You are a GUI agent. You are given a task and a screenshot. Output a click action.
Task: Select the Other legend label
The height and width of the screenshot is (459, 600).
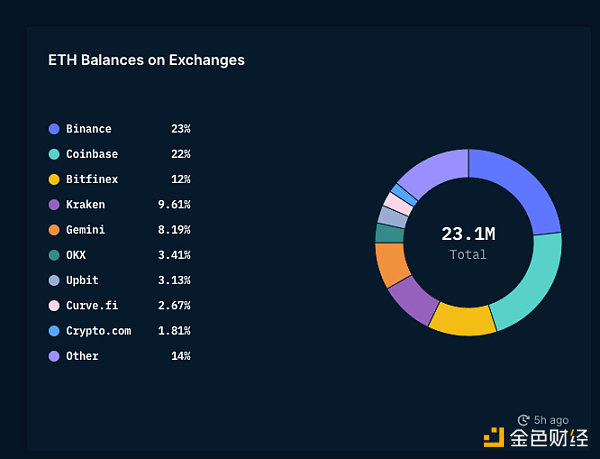click(82, 356)
